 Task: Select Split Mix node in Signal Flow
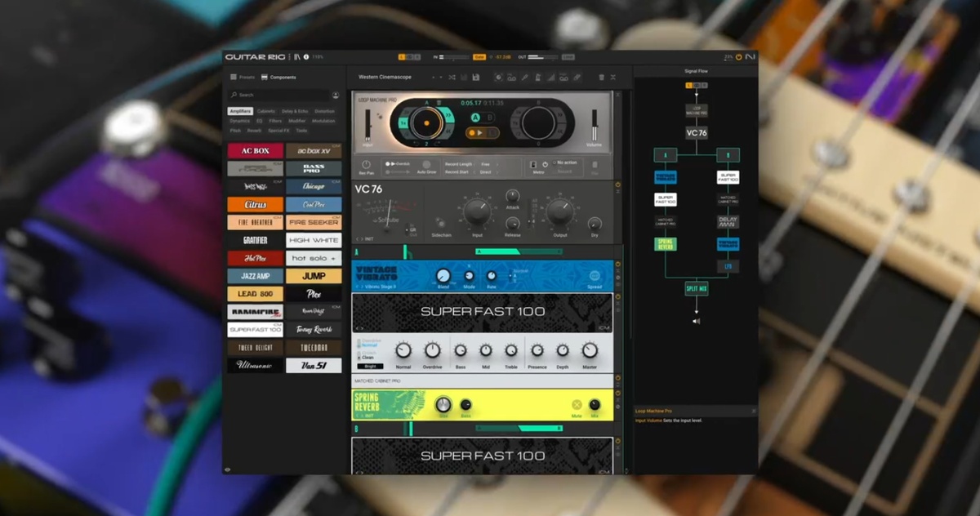[x=697, y=288]
